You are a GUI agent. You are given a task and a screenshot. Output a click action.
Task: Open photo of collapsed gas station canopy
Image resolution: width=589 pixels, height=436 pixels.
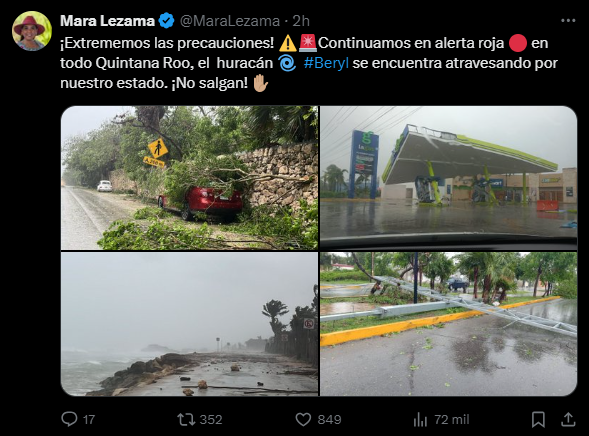449,178
